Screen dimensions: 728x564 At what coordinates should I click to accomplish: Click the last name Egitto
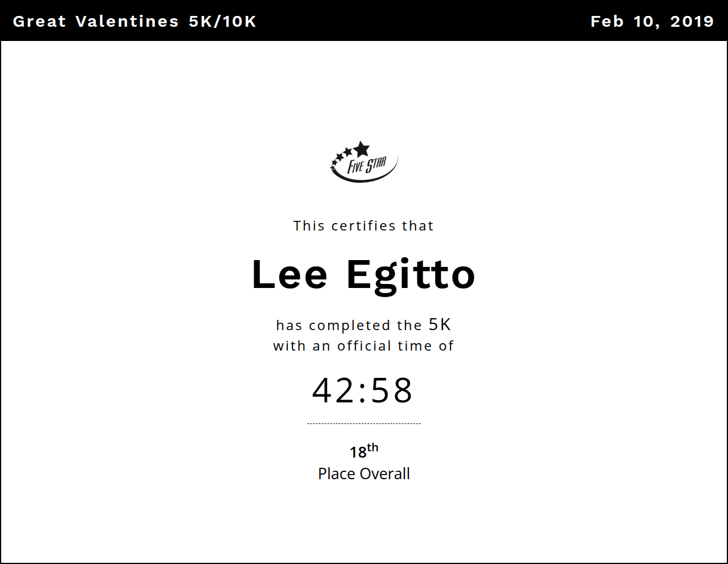pos(411,274)
